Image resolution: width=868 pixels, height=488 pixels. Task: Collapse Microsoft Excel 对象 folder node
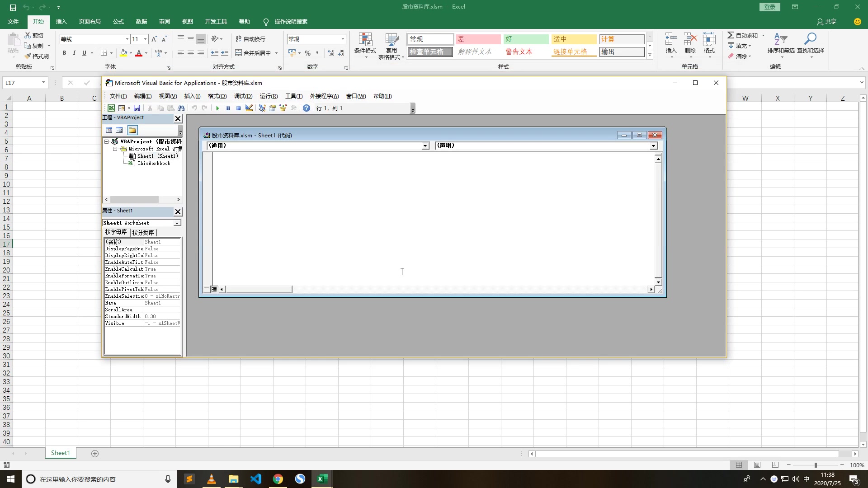[115, 149]
